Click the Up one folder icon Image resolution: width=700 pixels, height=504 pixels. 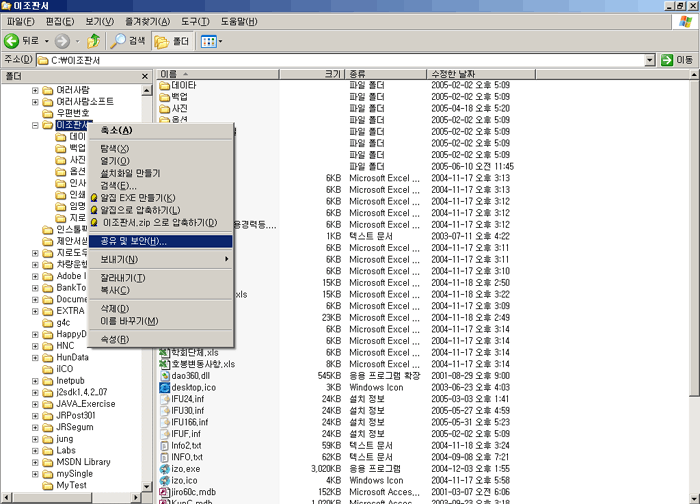(x=94, y=41)
